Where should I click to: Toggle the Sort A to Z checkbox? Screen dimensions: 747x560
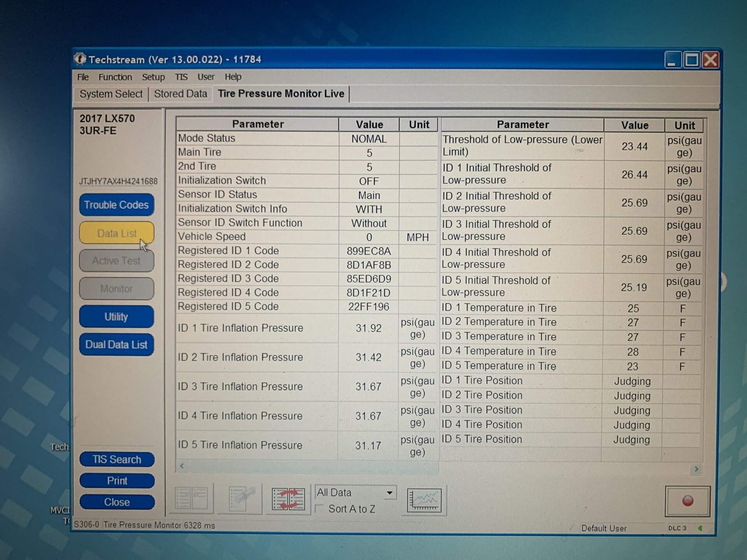click(319, 509)
